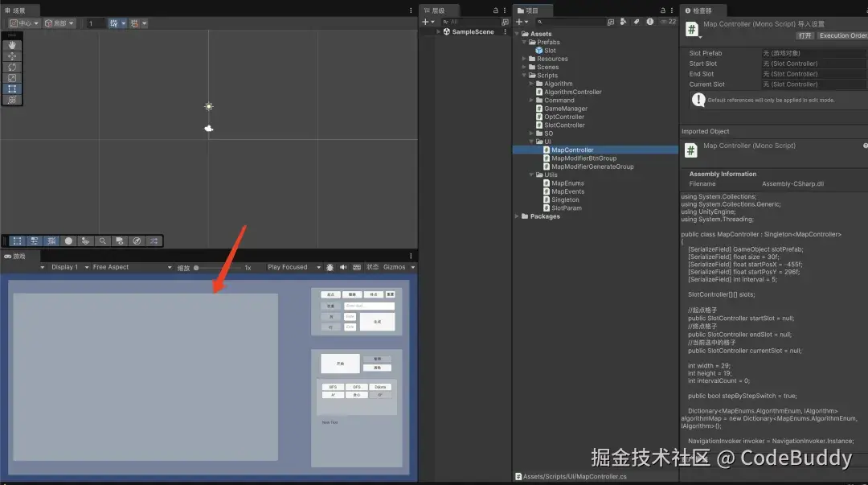Click the Slot Prefab object field
The width and height of the screenshot is (868, 485).
pos(813,53)
